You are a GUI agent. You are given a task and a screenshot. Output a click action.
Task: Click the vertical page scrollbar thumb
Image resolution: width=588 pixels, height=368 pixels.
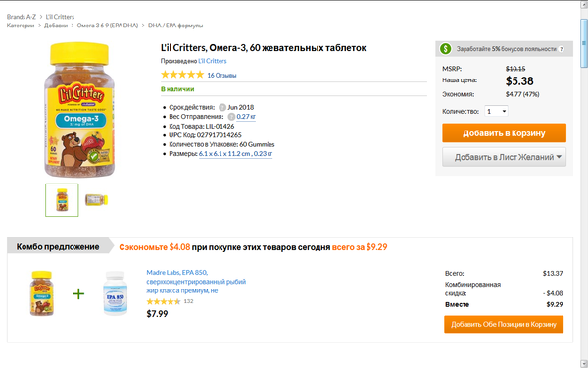(584, 43)
